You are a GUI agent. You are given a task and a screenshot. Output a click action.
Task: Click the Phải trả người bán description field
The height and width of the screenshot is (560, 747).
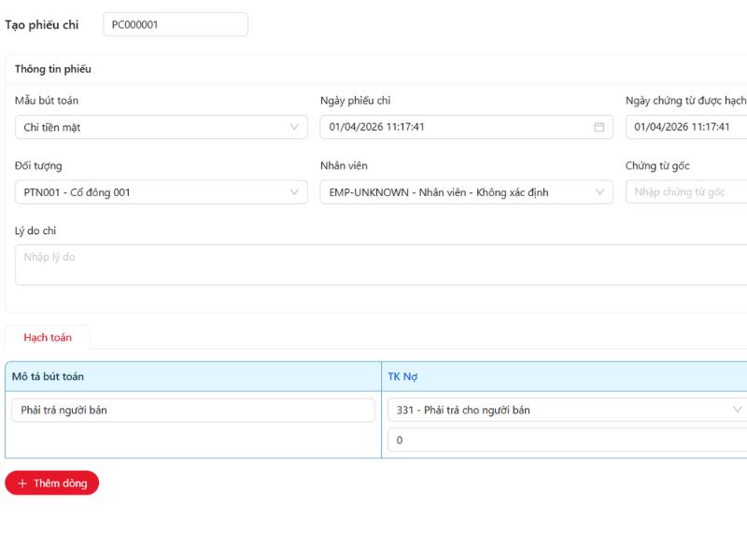[x=192, y=410]
